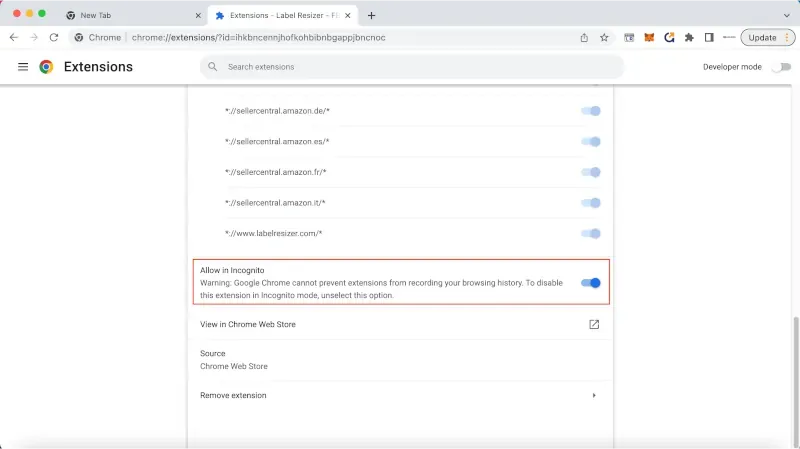This screenshot has height=449, width=800.
Task: Open the puzzle-piece Extensions menu in toolbar
Action: 689,37
